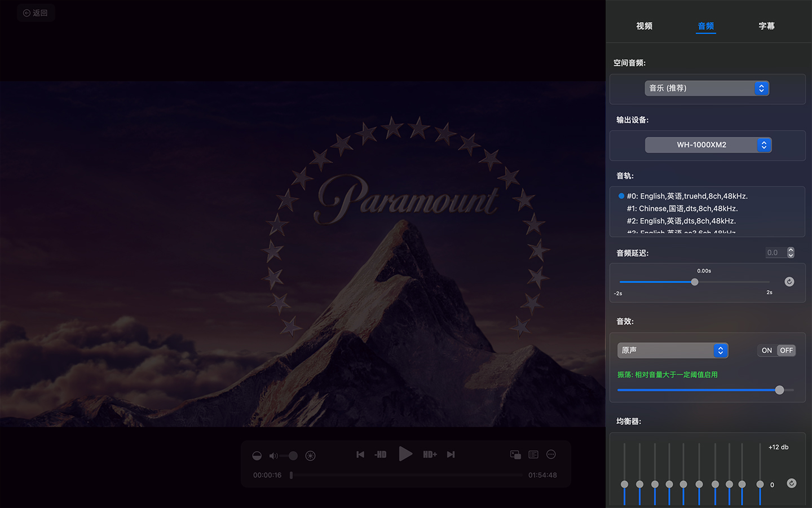Viewport: 812px width, 508px height.
Task: Select audio track #1 Chinese 国语 dts
Action: pos(682,208)
